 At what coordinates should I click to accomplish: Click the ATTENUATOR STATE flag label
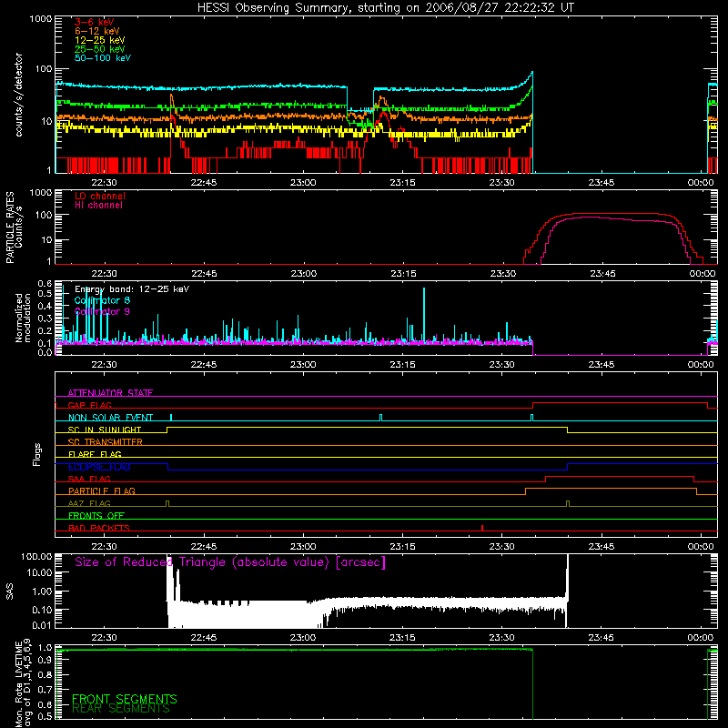110,393
